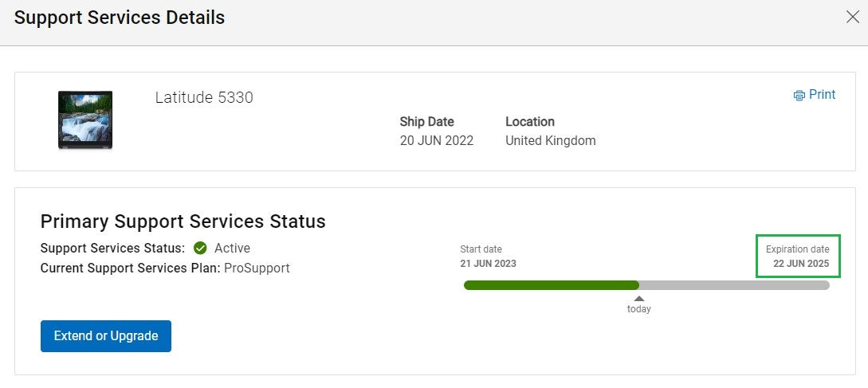Click the Active status text
Viewport: 868px width, 388px height.
[x=233, y=249]
